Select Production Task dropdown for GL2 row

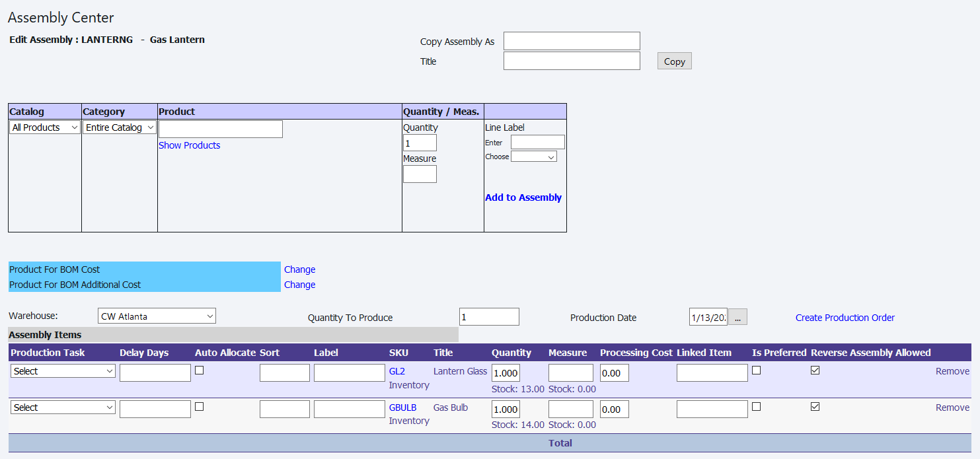point(63,371)
